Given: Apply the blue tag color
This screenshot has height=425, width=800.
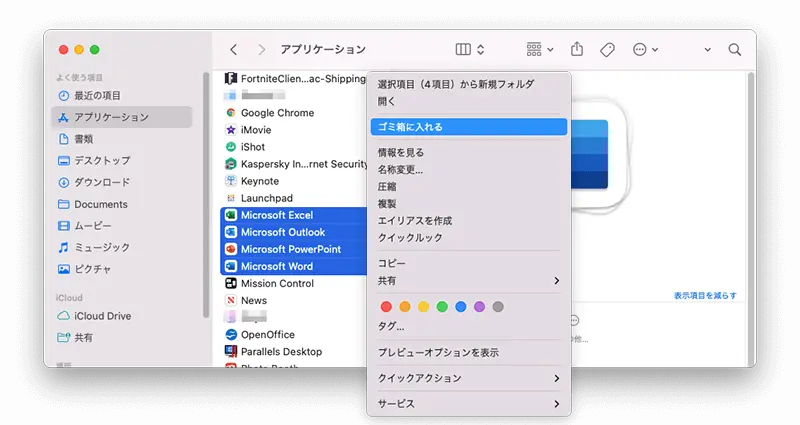Looking at the screenshot, I should pos(461,307).
